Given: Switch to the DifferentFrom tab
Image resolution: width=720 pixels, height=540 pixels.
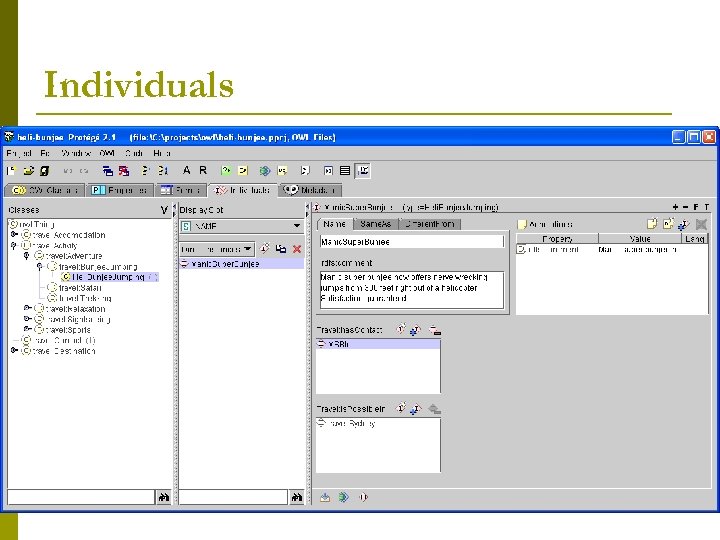Looking at the screenshot, I should point(430,224).
